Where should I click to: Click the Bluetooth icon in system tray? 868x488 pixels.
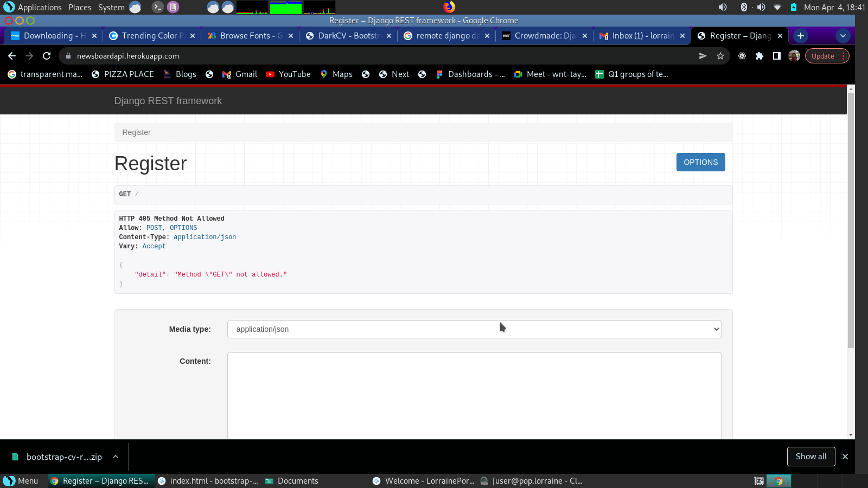click(x=744, y=7)
